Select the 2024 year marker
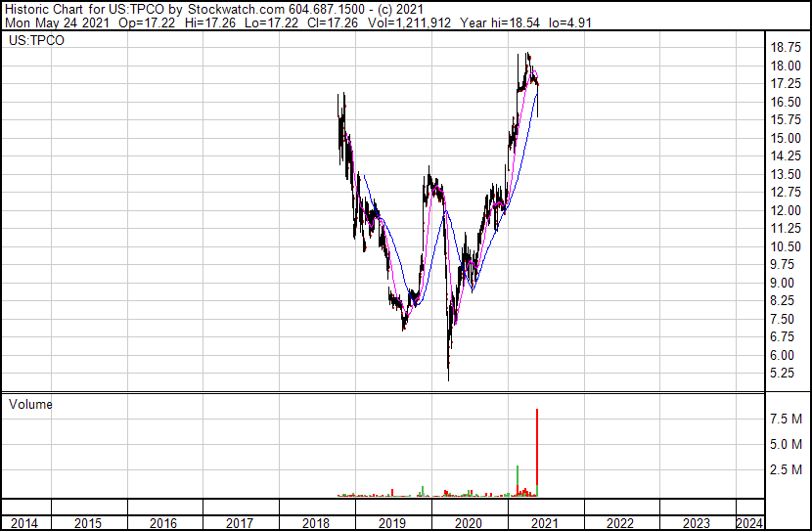812x531 pixels. (x=749, y=523)
